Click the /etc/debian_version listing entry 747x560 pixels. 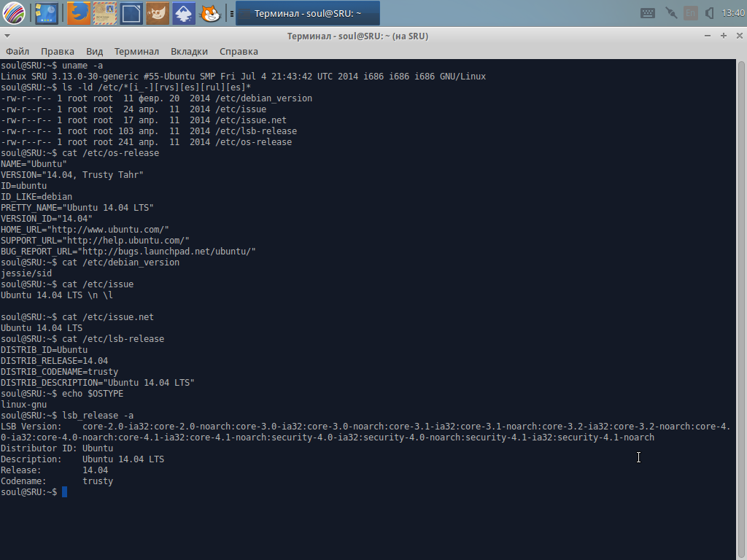click(x=263, y=98)
